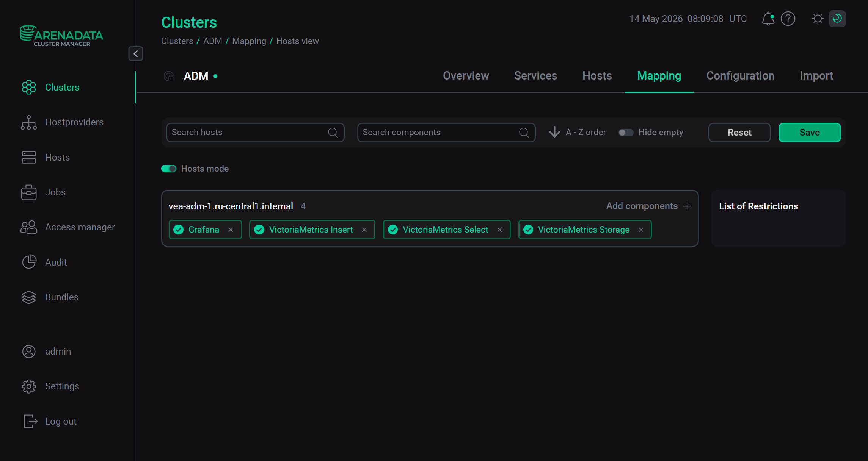Remove VictoriaMetrics Select component
The image size is (868, 461).
(x=500, y=230)
